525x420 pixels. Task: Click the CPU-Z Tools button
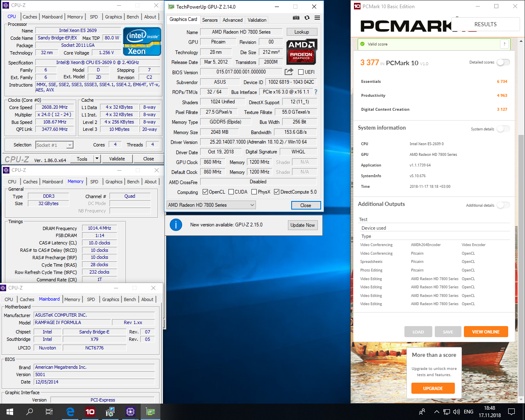pyautogui.click(x=82, y=159)
